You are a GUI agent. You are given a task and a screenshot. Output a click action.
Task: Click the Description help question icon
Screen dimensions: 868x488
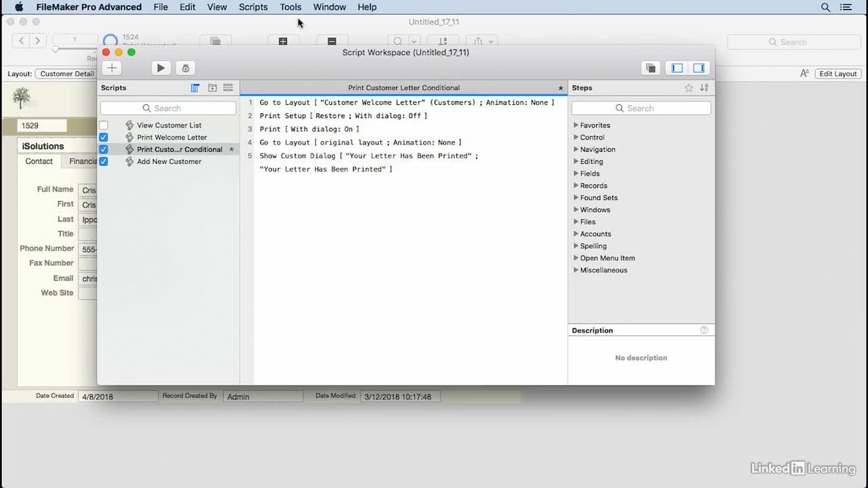(x=704, y=330)
